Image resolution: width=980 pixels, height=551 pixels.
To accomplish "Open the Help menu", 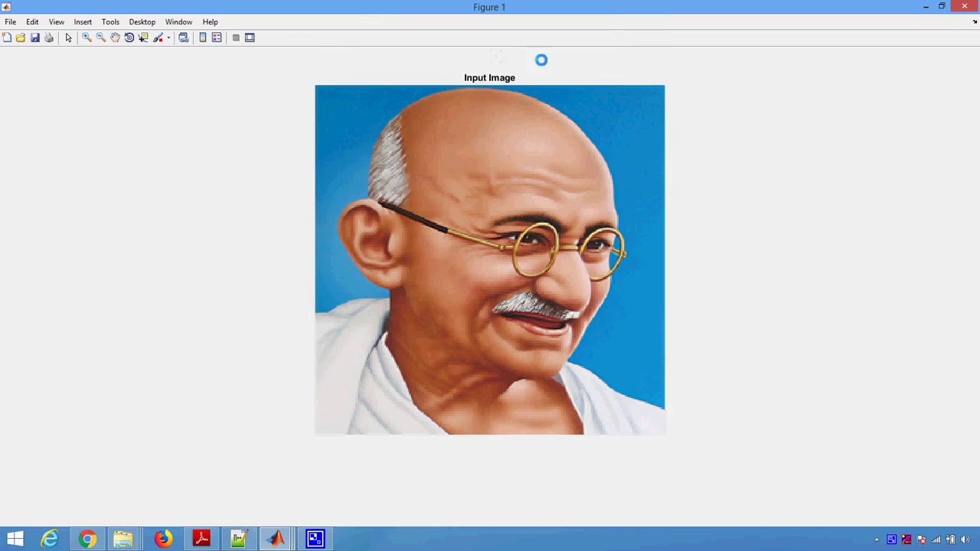I will click(211, 22).
